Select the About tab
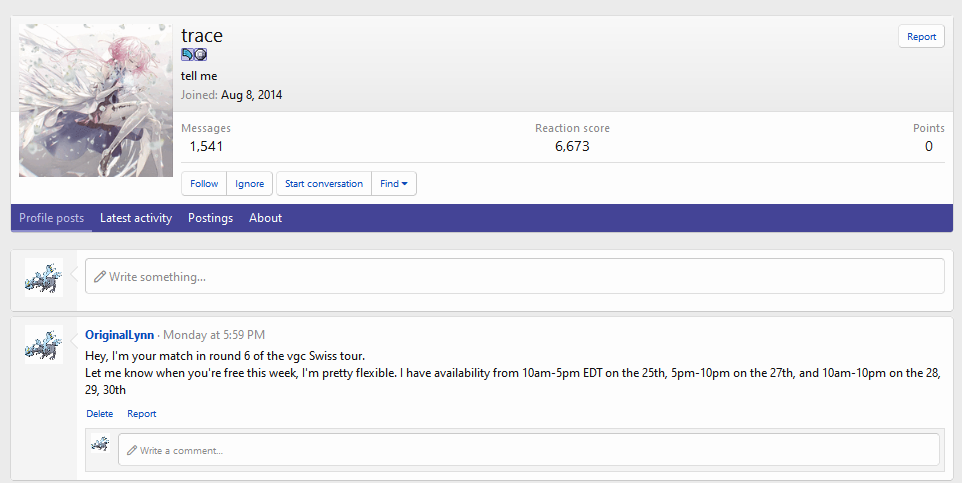 pos(265,218)
